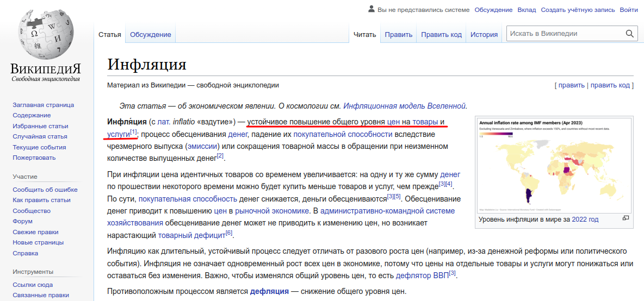Click the user silhouette icon
This screenshot has width=644, height=301.
click(371, 9)
